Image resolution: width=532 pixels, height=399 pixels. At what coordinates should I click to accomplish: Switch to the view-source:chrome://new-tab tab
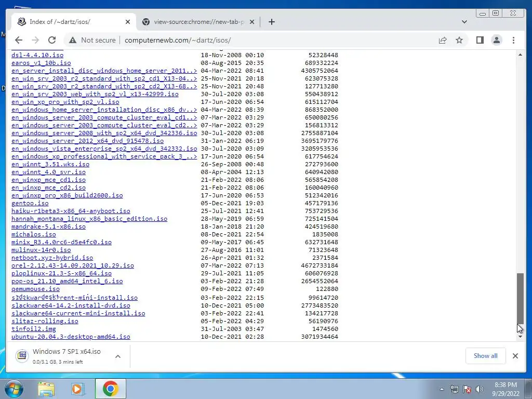tap(198, 22)
